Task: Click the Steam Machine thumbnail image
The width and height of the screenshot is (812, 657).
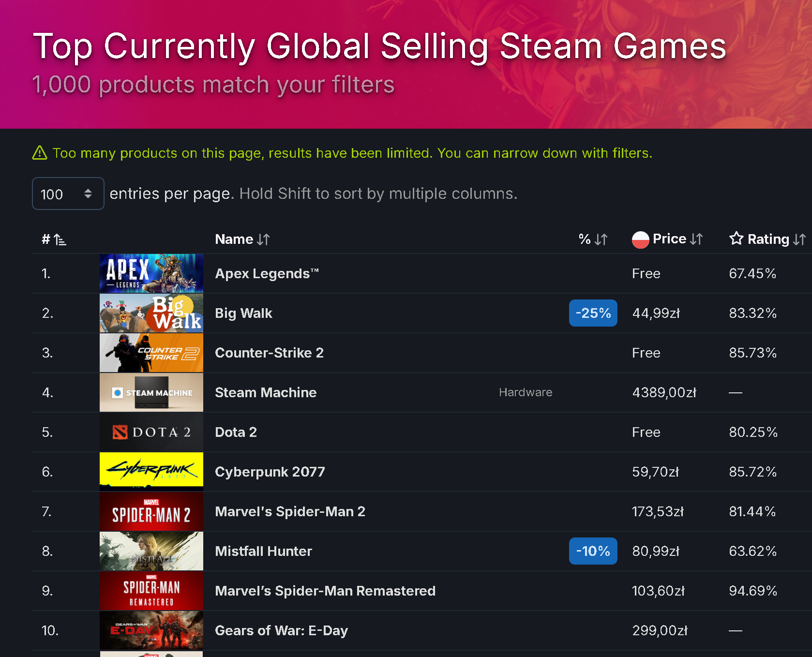Action: [x=151, y=392]
